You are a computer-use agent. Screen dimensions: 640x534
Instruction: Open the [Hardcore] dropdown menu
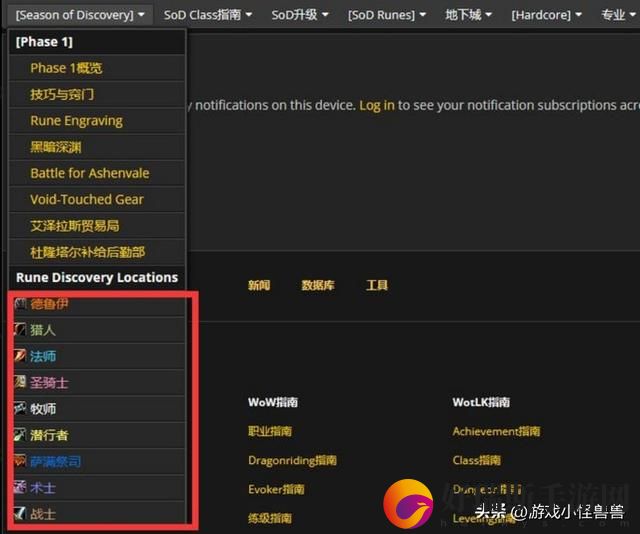[x=547, y=15]
